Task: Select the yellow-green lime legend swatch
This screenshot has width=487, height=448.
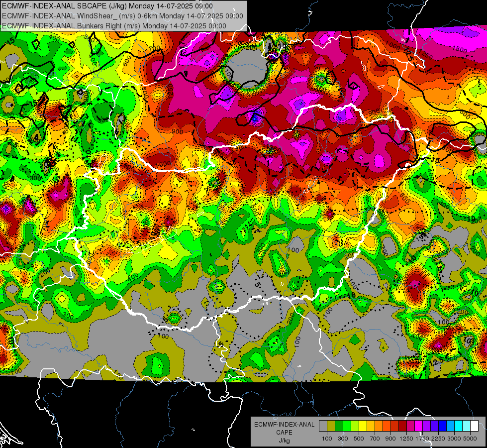Action: tap(355, 426)
